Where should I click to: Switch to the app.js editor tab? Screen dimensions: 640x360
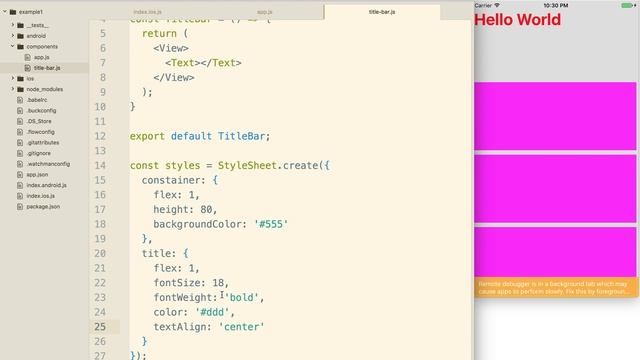(264, 12)
